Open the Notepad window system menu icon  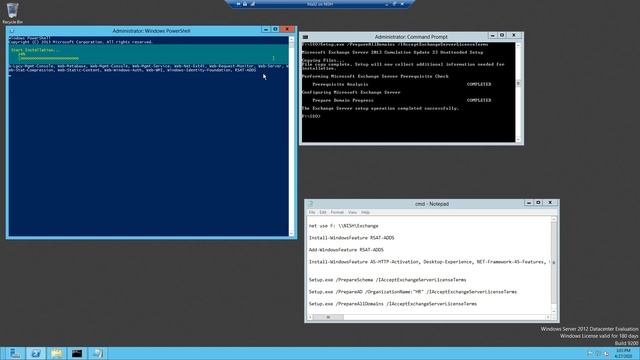pos(310,204)
